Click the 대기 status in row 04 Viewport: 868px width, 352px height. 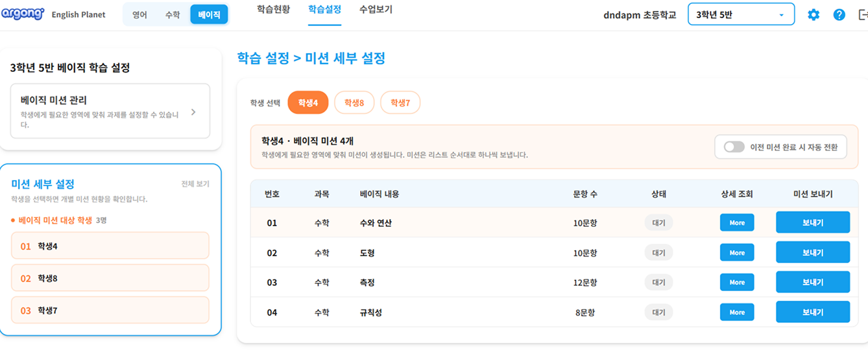(658, 312)
